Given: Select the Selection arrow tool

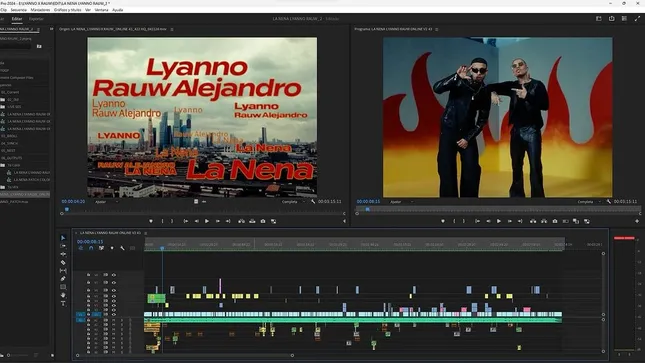Looking at the screenshot, I should pyautogui.click(x=63, y=238).
